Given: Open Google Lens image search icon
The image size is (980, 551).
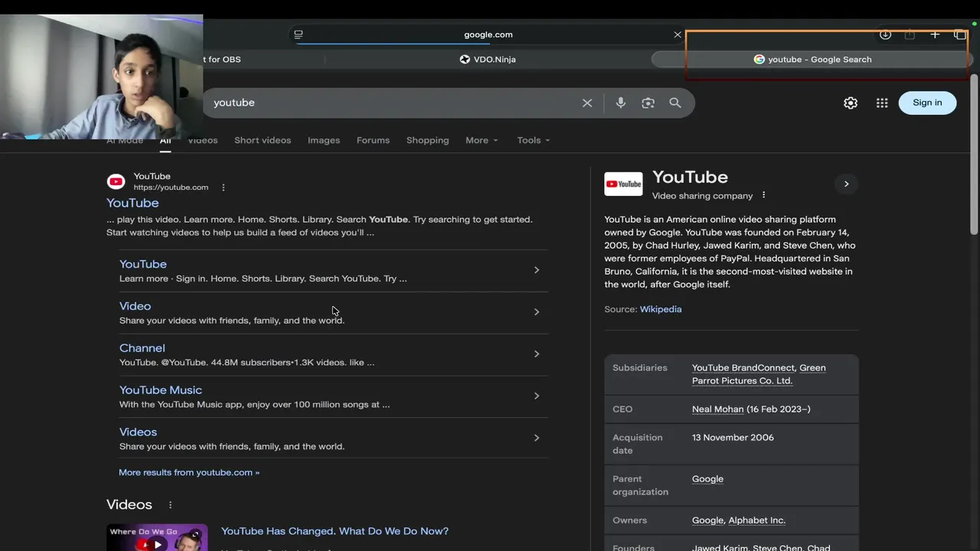Looking at the screenshot, I should tap(648, 103).
